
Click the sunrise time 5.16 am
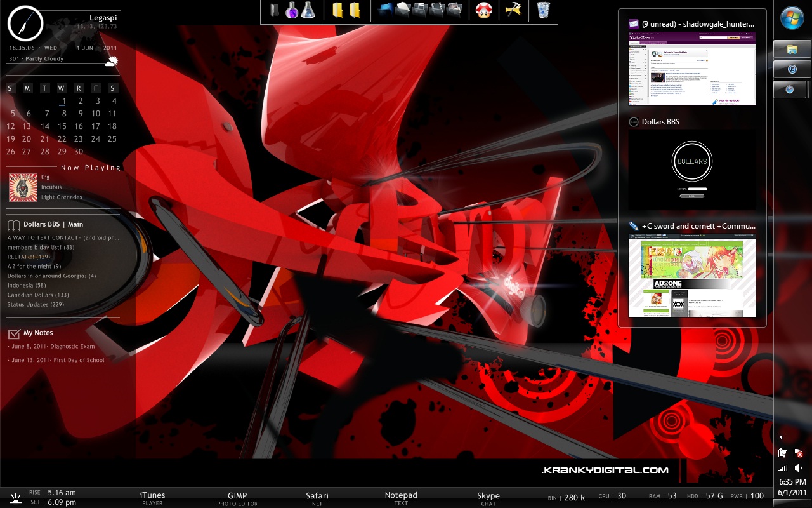62,493
